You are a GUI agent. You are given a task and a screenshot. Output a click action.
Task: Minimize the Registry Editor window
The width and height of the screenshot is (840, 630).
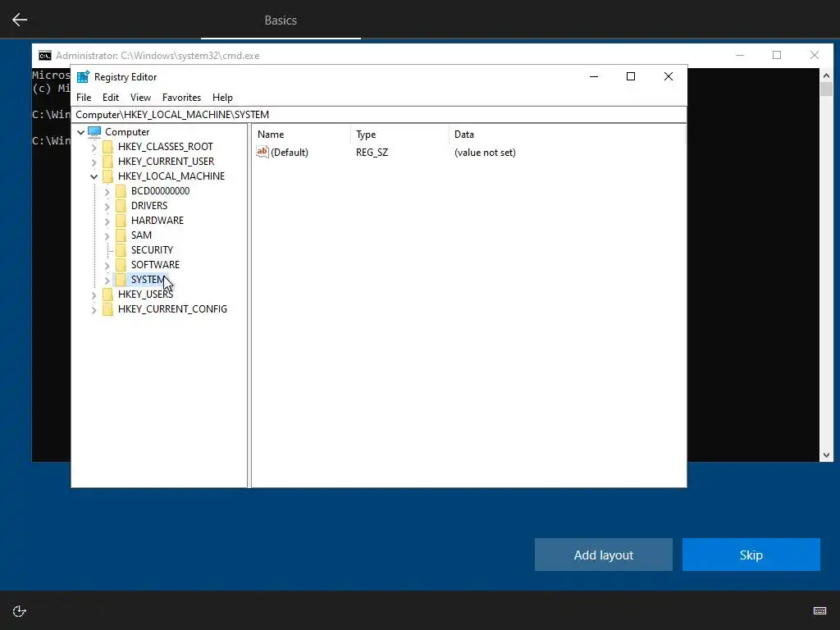[594, 76]
